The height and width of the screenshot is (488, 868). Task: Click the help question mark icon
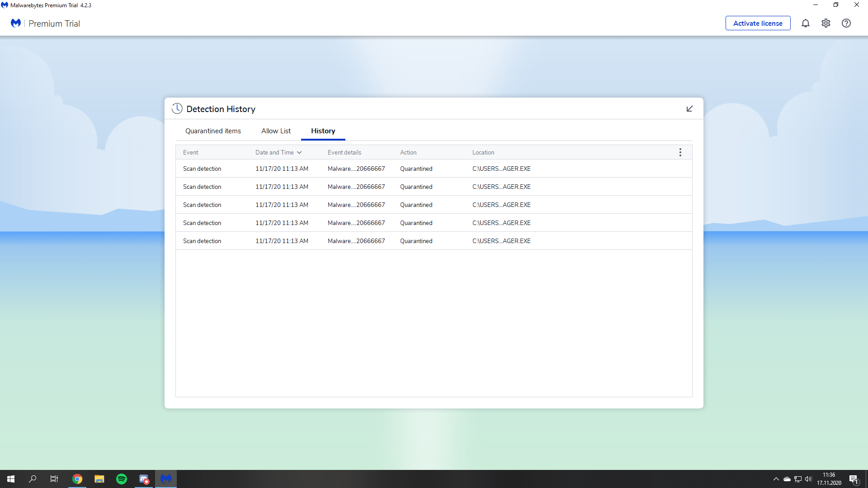click(x=846, y=23)
